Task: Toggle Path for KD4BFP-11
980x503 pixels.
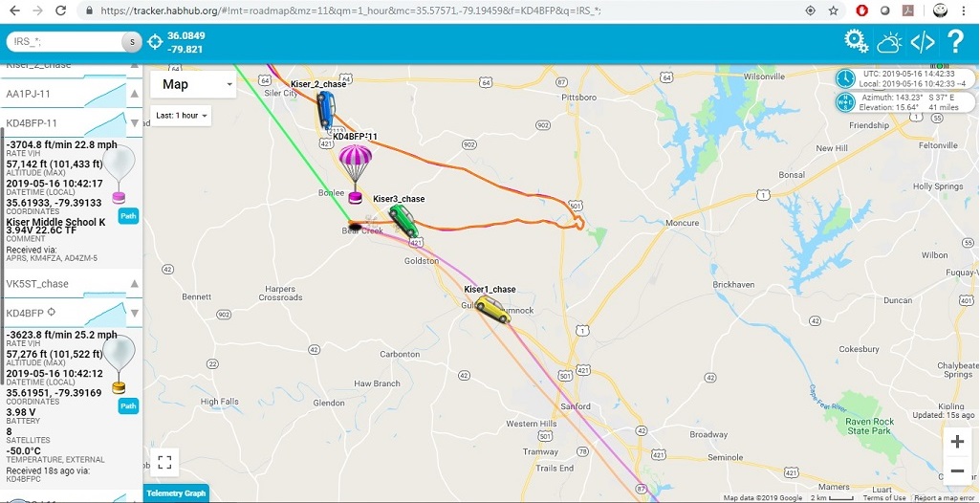Action: coord(128,215)
